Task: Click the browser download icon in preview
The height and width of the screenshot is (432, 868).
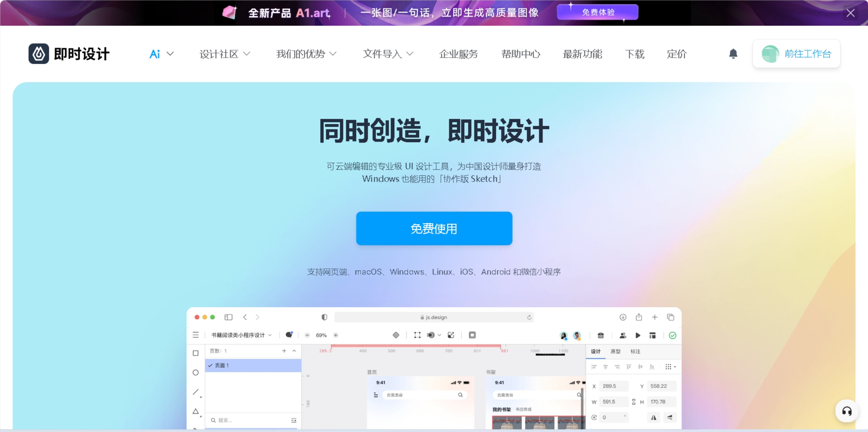Action: (623, 317)
